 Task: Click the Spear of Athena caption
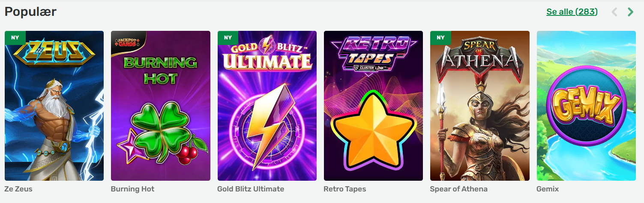(x=459, y=189)
